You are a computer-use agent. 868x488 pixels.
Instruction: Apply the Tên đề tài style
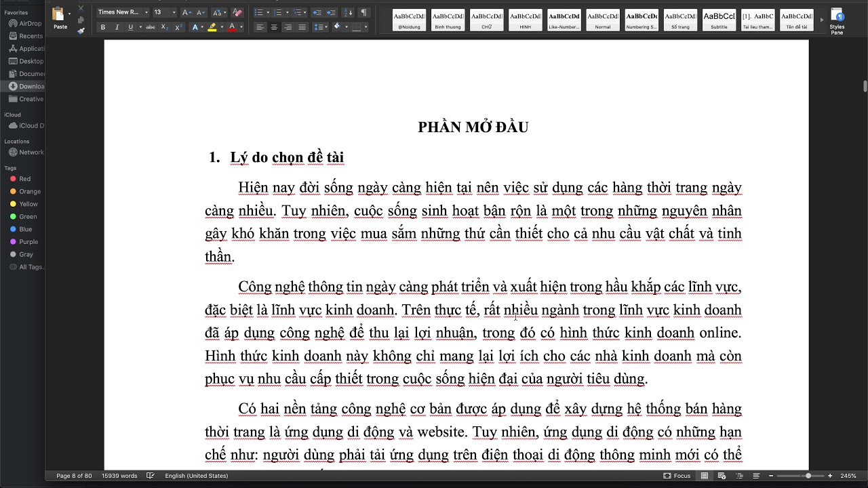click(x=797, y=20)
